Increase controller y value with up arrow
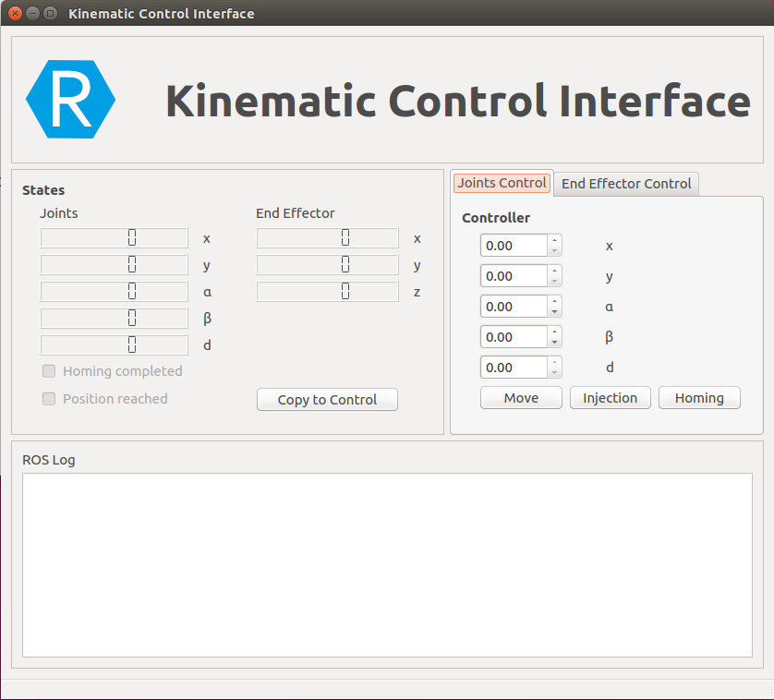Screen dimensions: 774x700 coord(555,271)
